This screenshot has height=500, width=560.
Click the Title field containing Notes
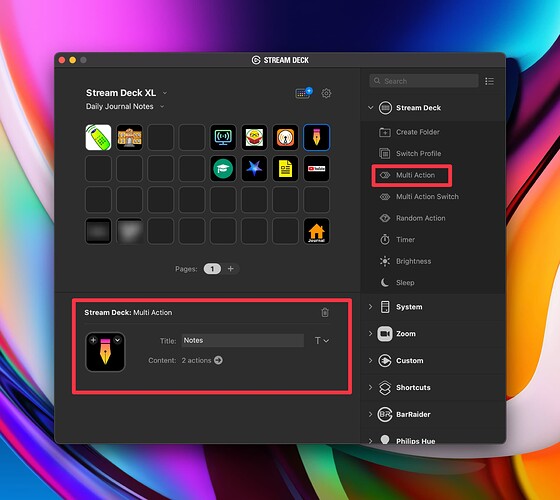243,340
